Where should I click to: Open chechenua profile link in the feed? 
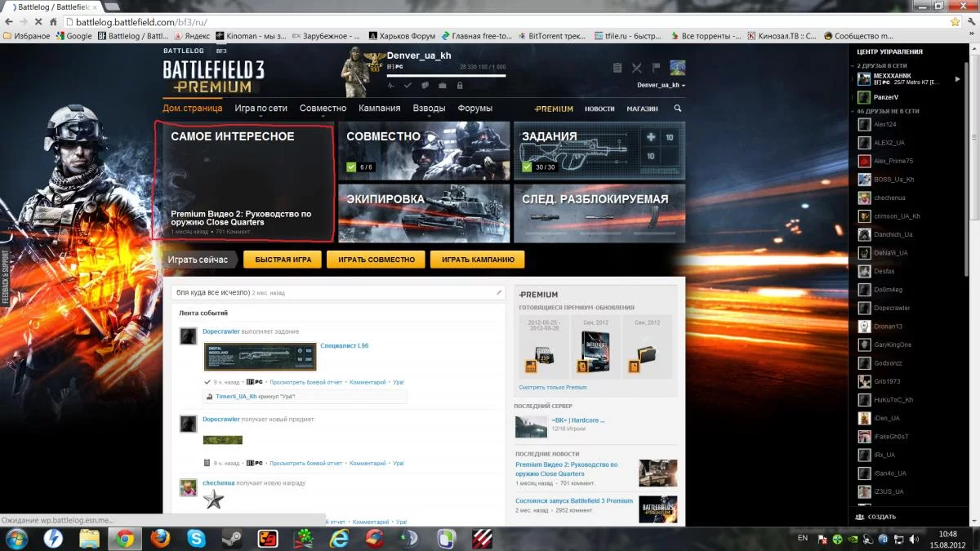pyautogui.click(x=219, y=483)
